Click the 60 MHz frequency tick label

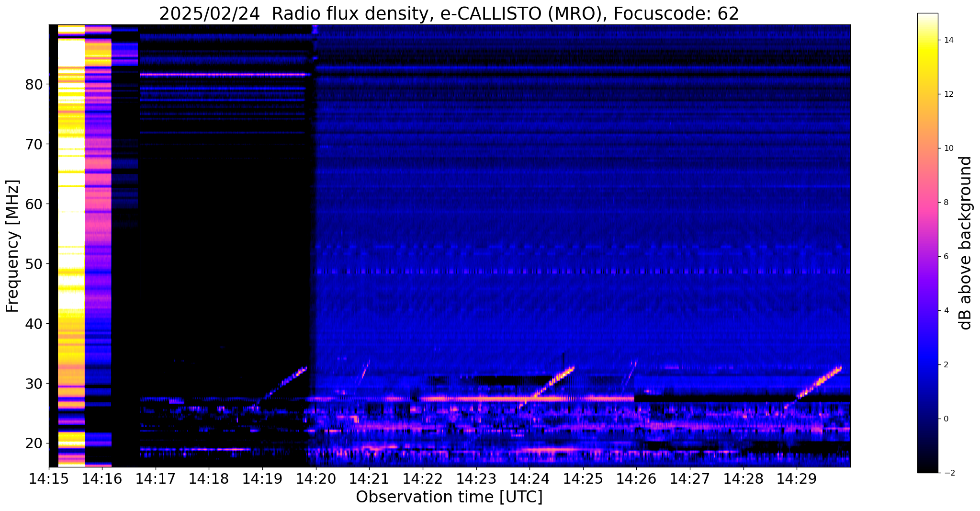click(x=34, y=204)
